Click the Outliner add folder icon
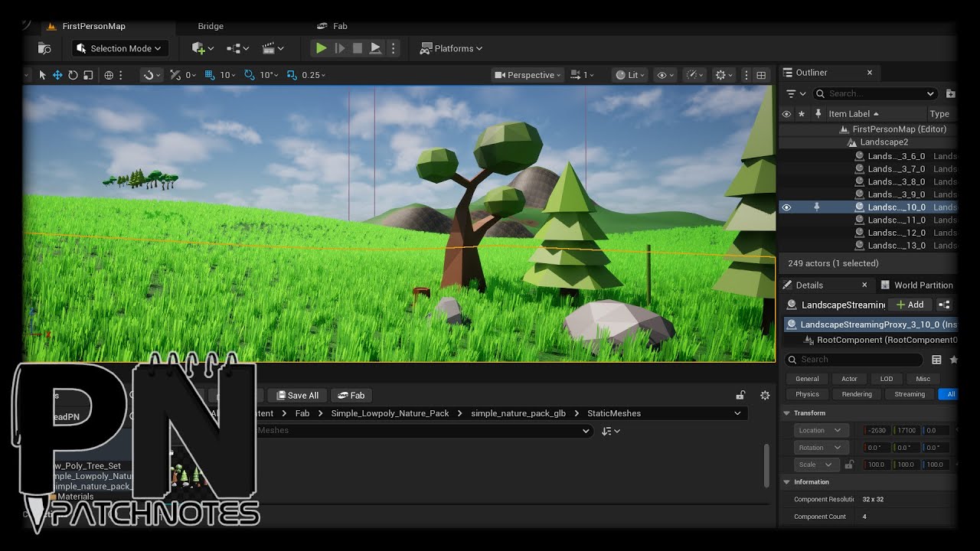 950,93
